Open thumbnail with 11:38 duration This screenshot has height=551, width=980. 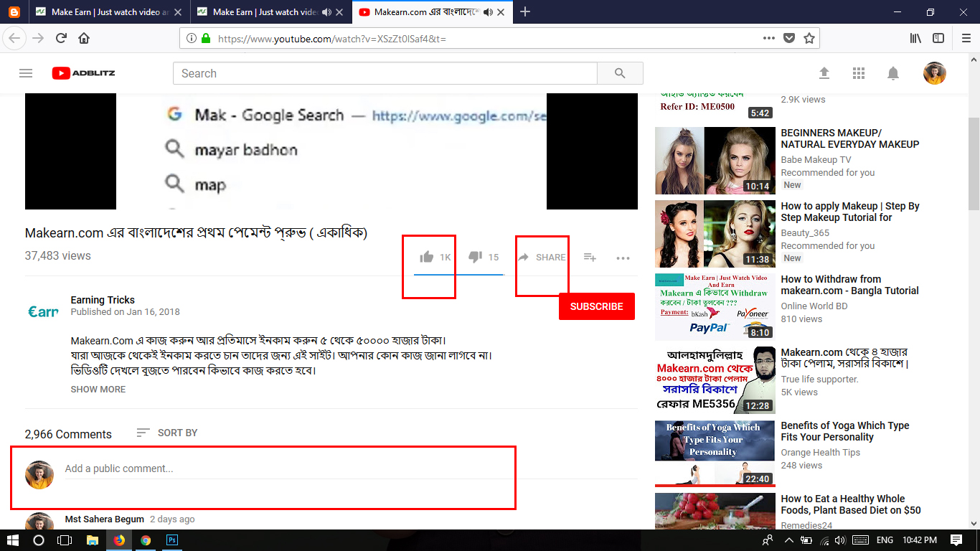click(715, 234)
